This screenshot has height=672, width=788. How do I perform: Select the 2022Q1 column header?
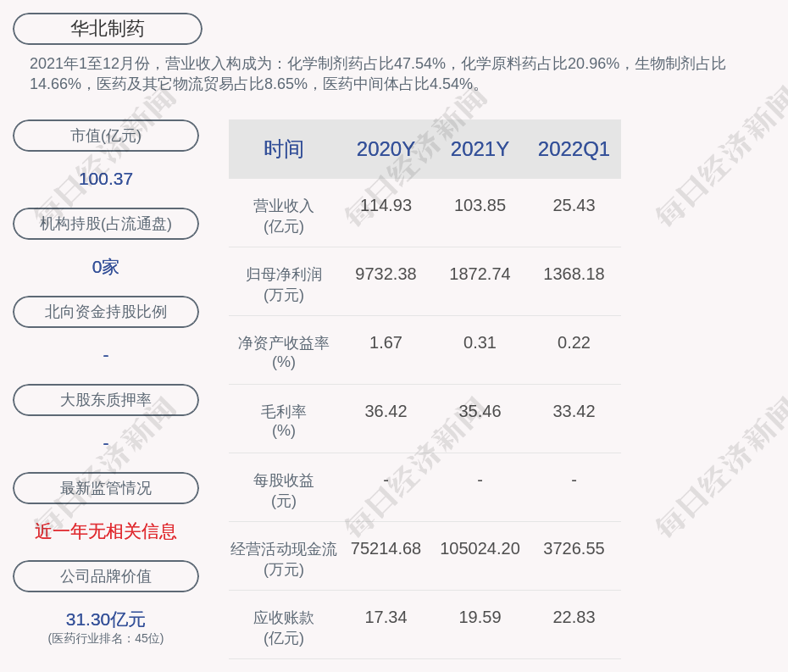(574, 149)
